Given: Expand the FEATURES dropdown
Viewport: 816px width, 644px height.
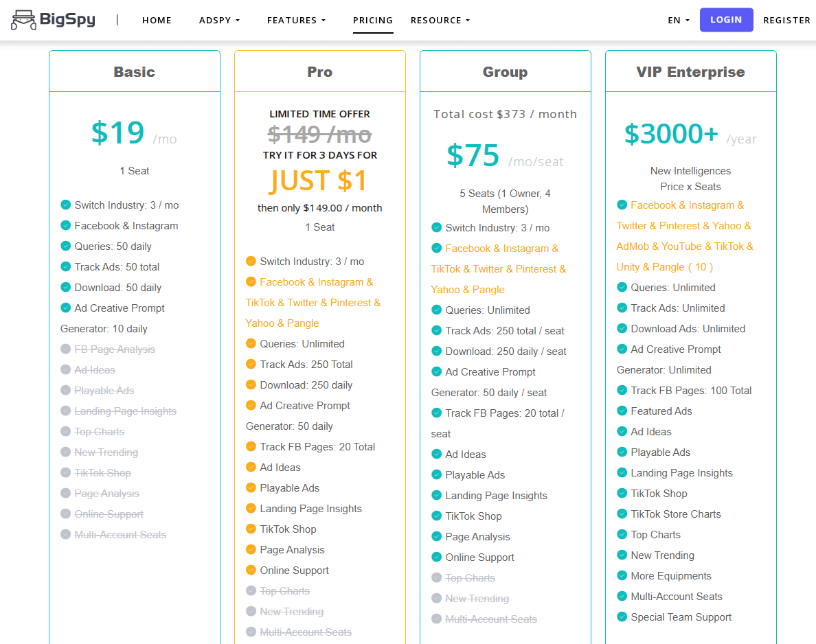Looking at the screenshot, I should 296,20.
